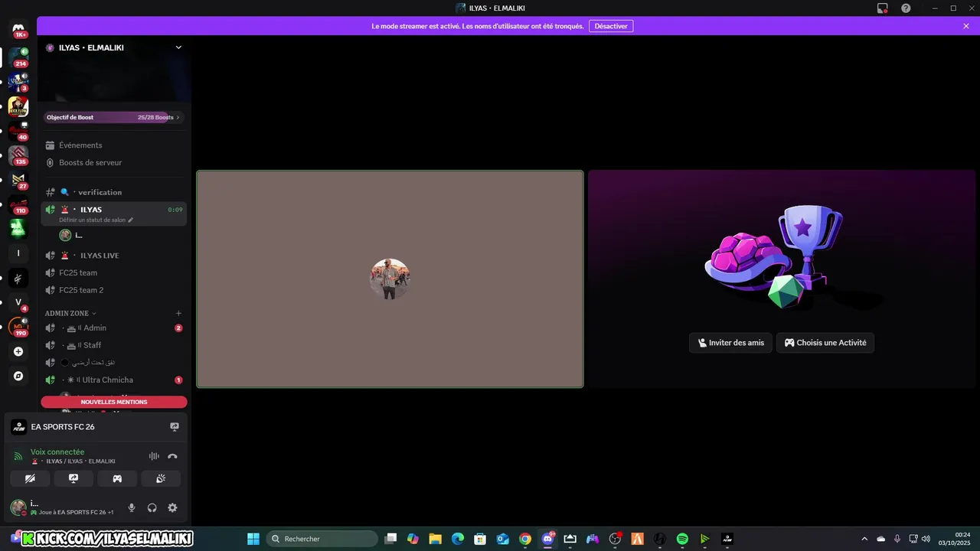Screen dimensions: 980x551
Task: Start an activity with gamepad button
Action: point(117,478)
